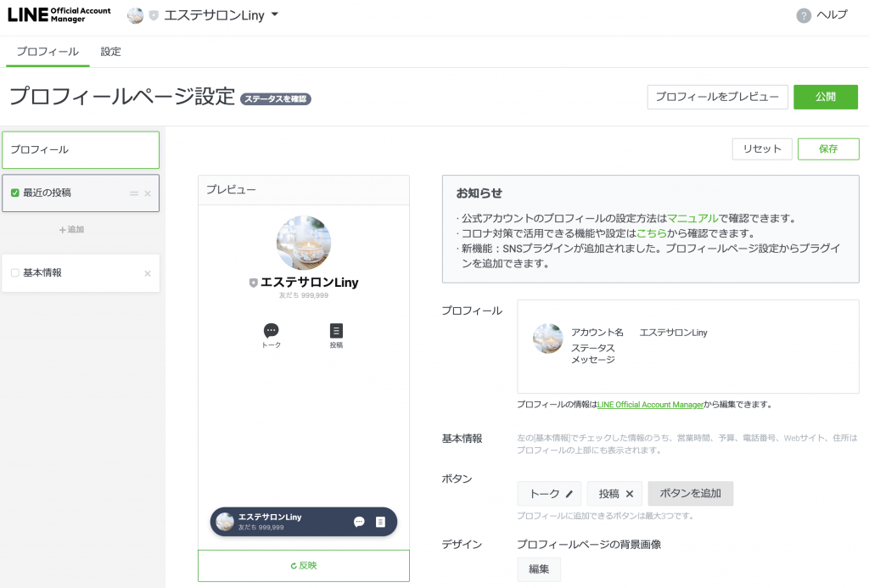The width and height of the screenshot is (869, 588).
Task: Click the green 公開 button
Action: click(x=825, y=97)
